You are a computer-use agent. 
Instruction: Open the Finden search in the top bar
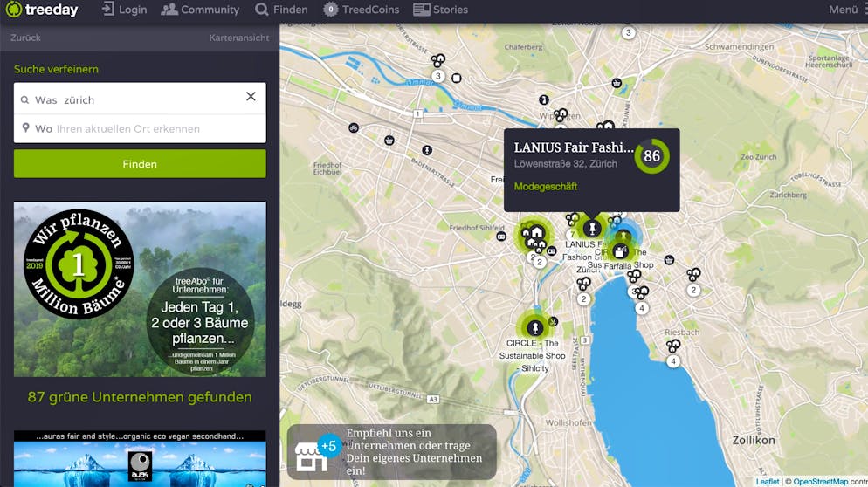[281, 10]
